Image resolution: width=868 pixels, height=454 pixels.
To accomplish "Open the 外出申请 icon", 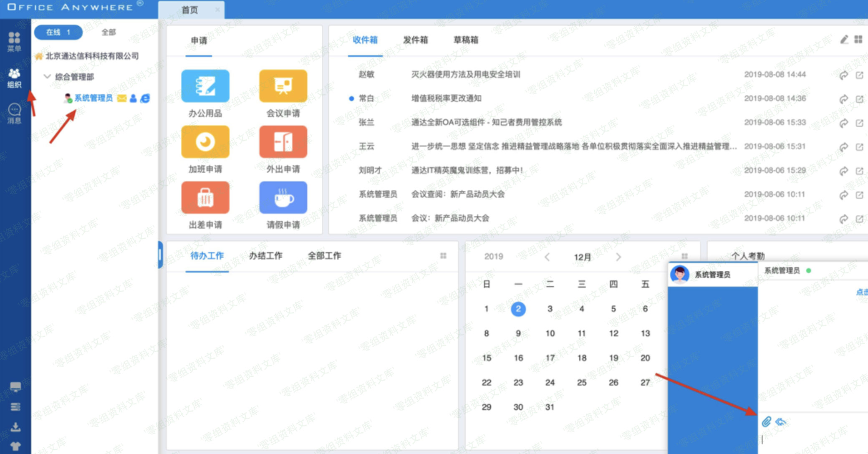I will tap(283, 142).
